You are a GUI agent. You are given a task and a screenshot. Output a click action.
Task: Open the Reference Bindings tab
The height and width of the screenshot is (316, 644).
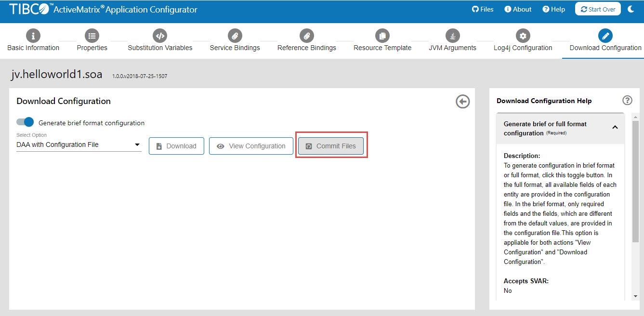coord(306,48)
